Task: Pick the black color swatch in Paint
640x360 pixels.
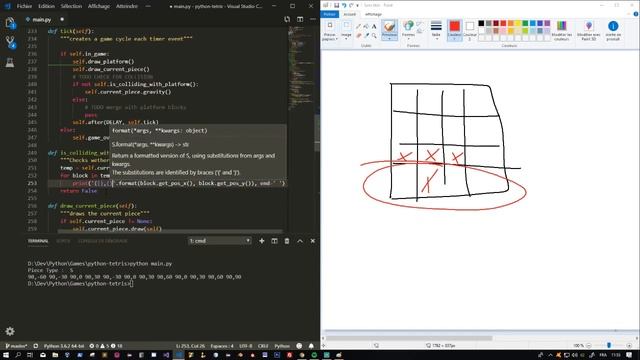Action: (481, 23)
